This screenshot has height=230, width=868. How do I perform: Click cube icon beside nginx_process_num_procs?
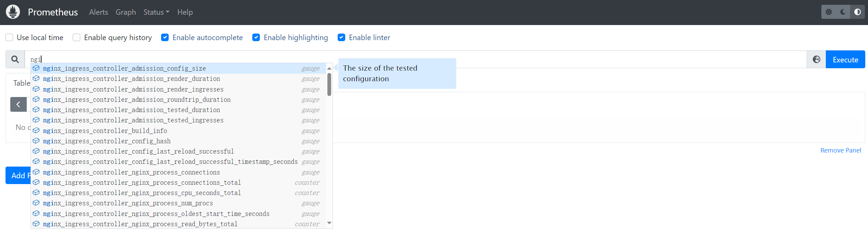(x=36, y=203)
